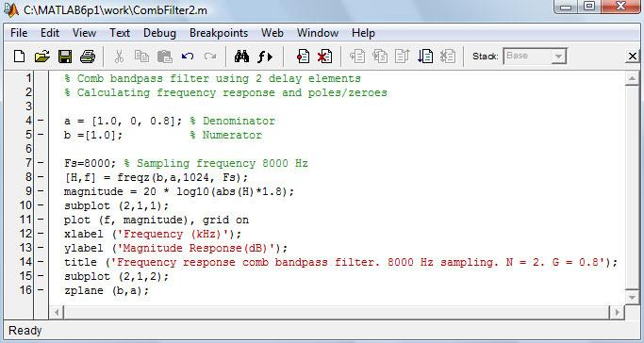Clear all breakpoints with red X icon
Image resolution: width=644 pixels, height=343 pixels.
coord(325,57)
